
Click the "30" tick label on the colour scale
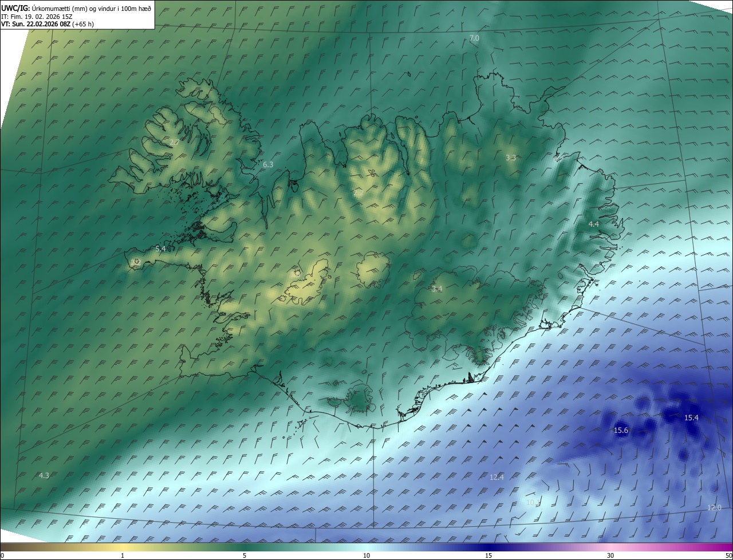coord(610,555)
